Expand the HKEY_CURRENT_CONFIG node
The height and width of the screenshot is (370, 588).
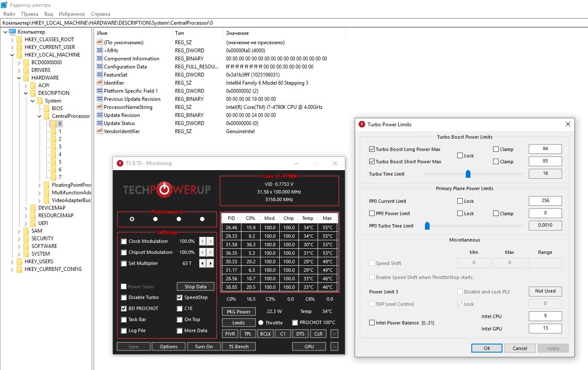tap(12, 269)
